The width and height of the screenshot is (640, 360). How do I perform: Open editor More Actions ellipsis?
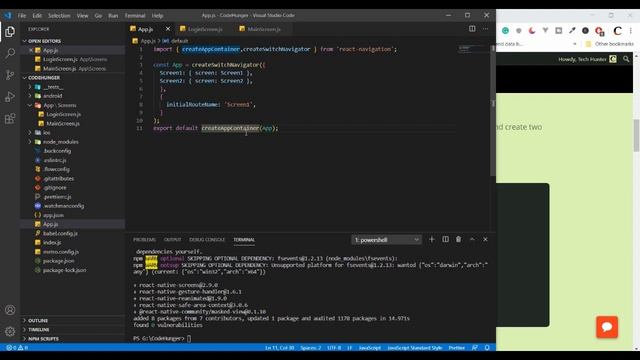(x=485, y=29)
